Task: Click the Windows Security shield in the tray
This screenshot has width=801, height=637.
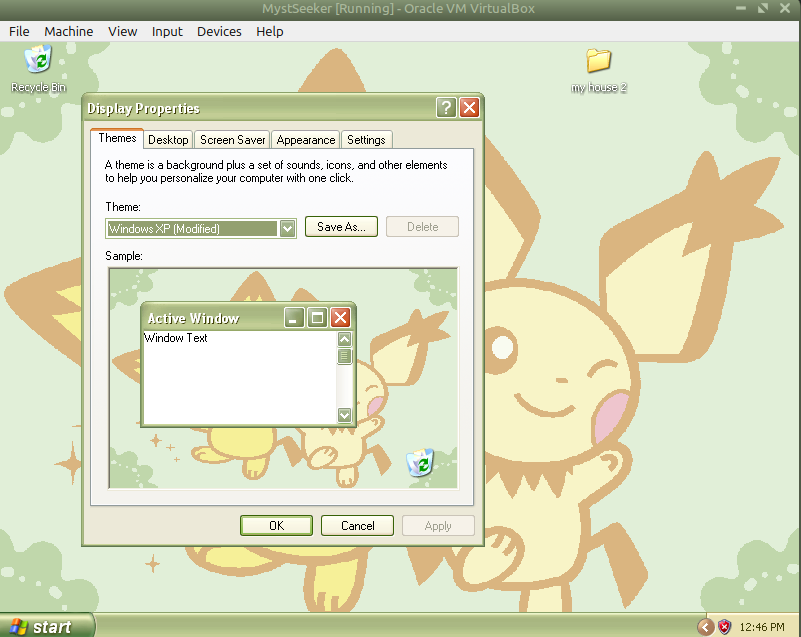Action: point(722,626)
